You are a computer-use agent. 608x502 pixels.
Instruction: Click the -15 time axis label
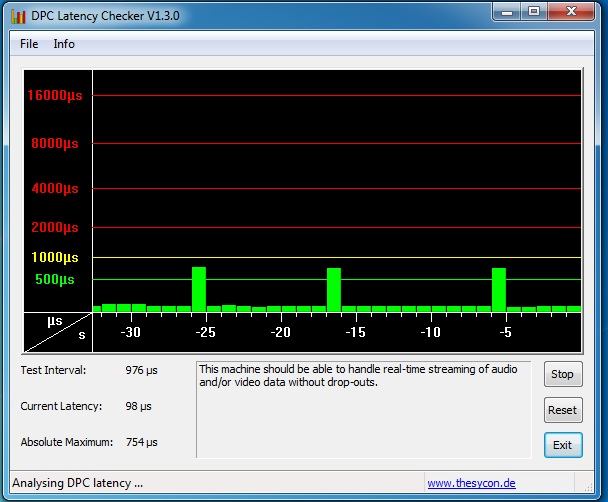point(355,332)
